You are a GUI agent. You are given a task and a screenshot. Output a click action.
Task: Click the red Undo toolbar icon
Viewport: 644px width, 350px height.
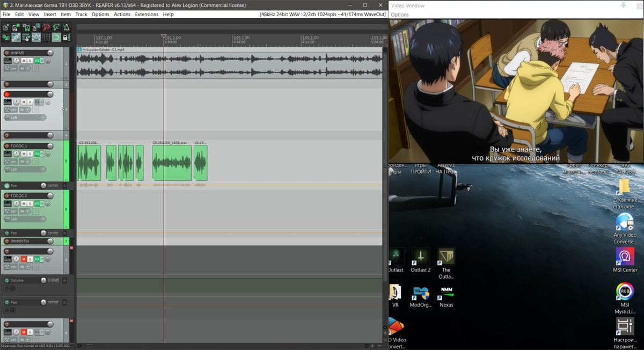click(46, 27)
